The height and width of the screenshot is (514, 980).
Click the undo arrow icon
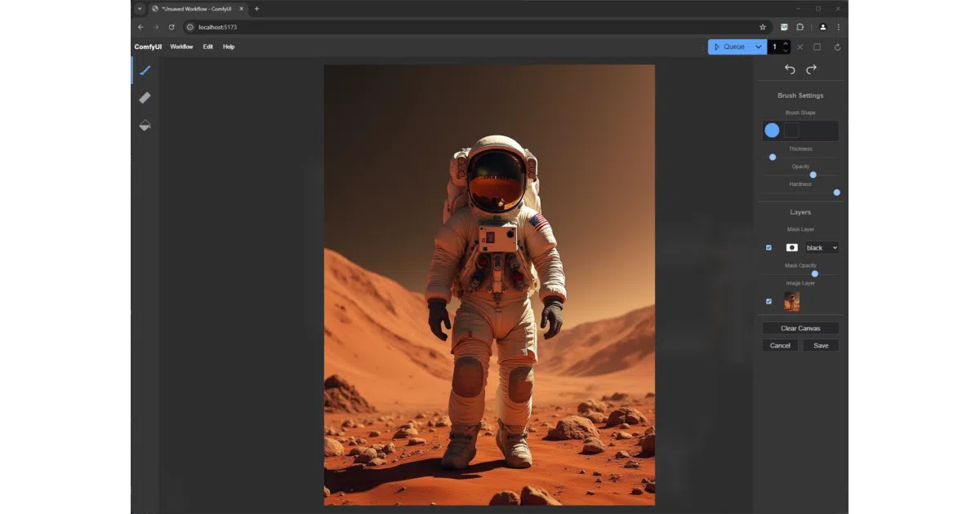790,69
